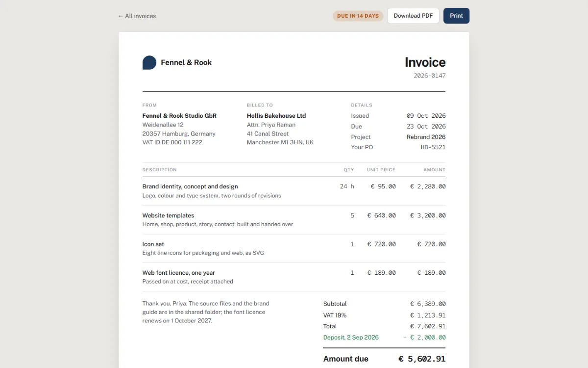Image resolution: width=588 pixels, height=368 pixels.
Task: Select due date 23 Oct 2026
Action: 426,127
